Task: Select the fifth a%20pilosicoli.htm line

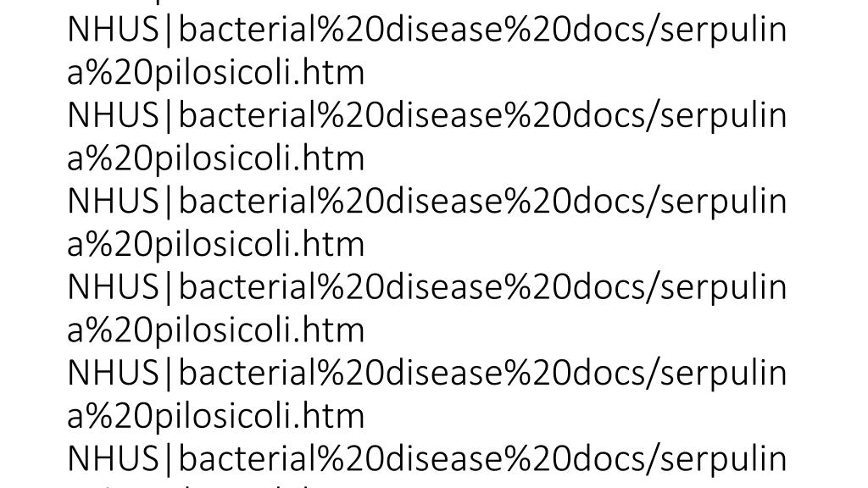Action: tap(215, 416)
